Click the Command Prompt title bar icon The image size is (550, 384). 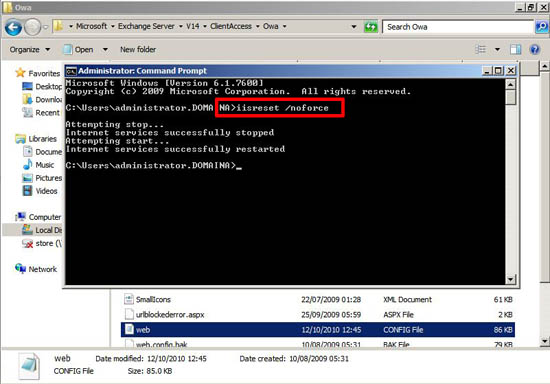click(x=71, y=71)
